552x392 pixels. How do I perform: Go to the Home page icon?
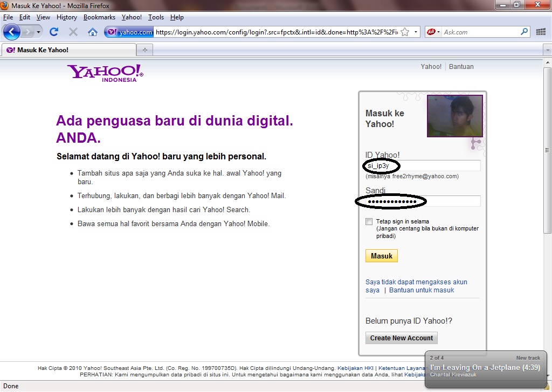point(93,32)
